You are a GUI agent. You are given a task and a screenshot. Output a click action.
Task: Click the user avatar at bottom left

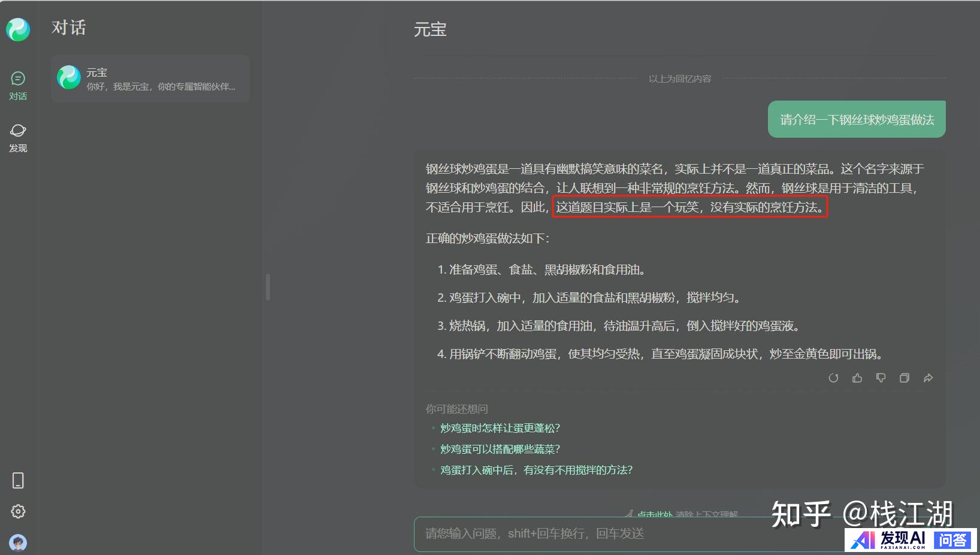tap(18, 542)
